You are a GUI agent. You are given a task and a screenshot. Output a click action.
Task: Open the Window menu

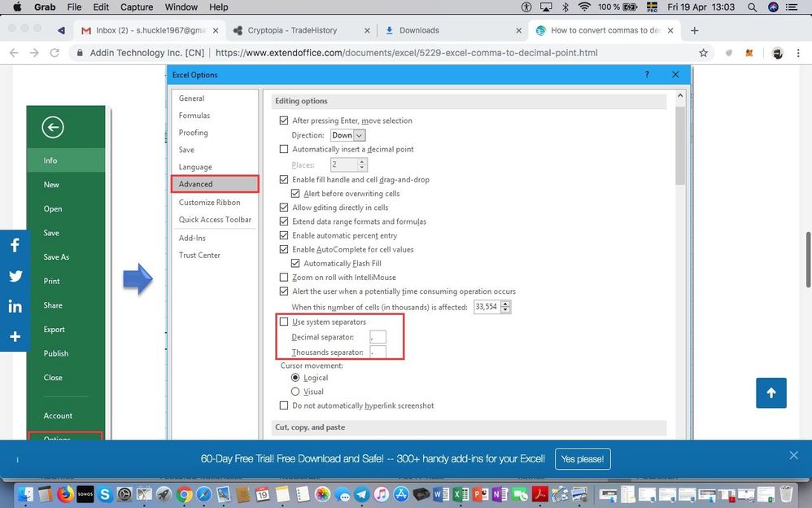(181, 7)
